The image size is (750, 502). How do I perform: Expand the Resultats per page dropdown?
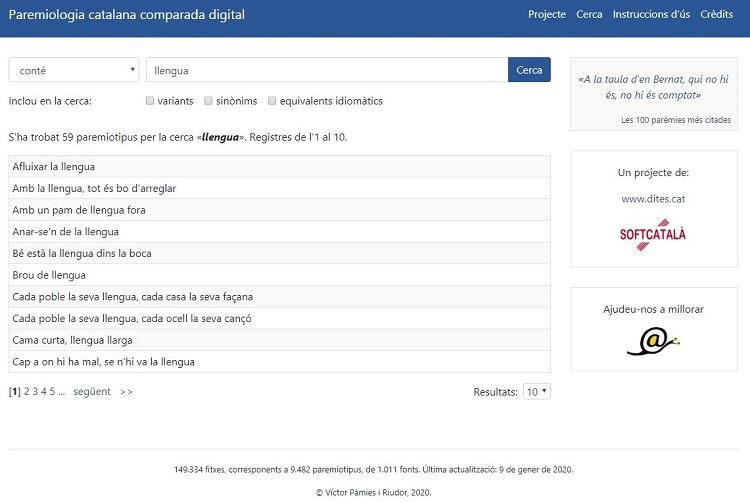coord(537,392)
